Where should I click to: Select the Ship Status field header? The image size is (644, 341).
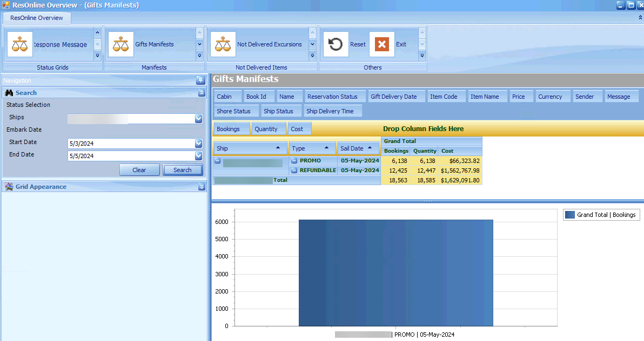(x=281, y=111)
